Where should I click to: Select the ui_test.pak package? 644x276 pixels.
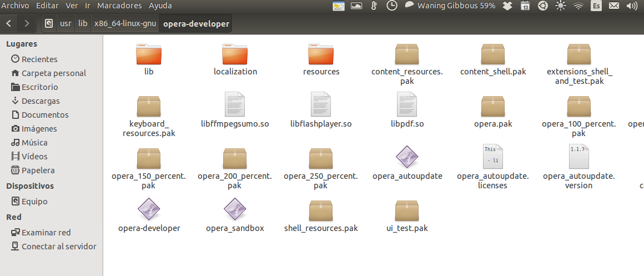click(407, 210)
